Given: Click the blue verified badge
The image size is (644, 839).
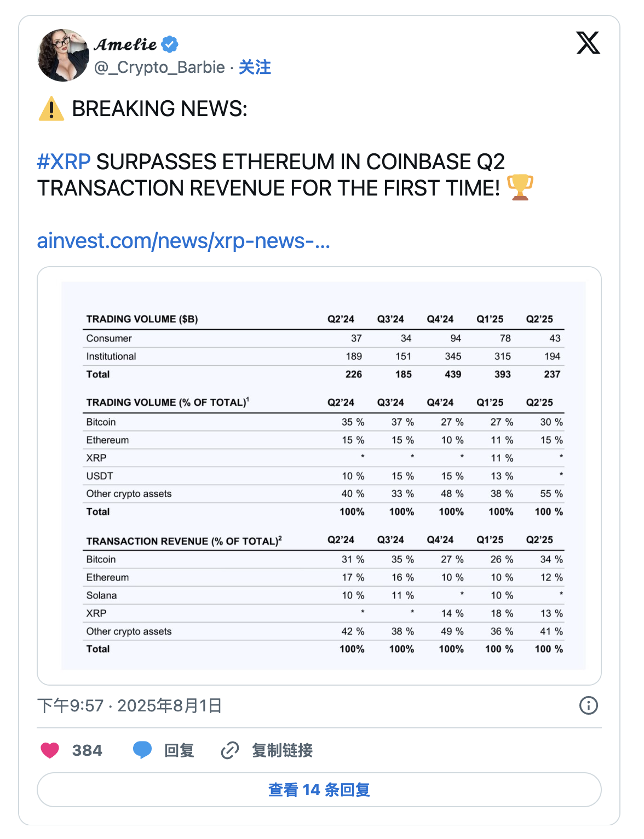Looking at the screenshot, I should [170, 44].
